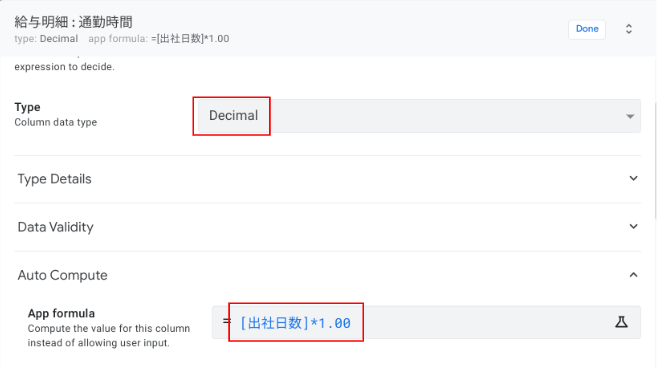Click the Type dropdown caret arrow
This screenshot has width=657, height=369.
coord(630,116)
